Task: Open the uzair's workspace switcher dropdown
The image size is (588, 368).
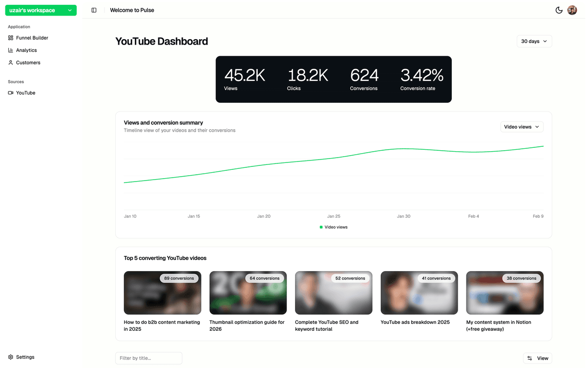Action: 41,10
